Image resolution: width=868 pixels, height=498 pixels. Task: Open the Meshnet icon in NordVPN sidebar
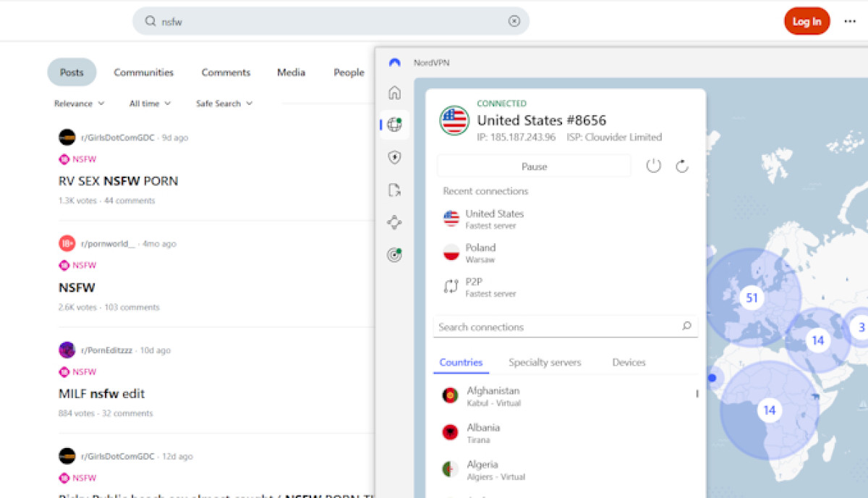394,222
